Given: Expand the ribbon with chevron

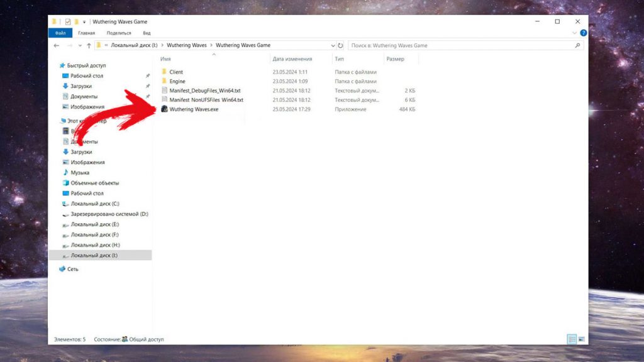Looking at the screenshot, I should tap(574, 33).
